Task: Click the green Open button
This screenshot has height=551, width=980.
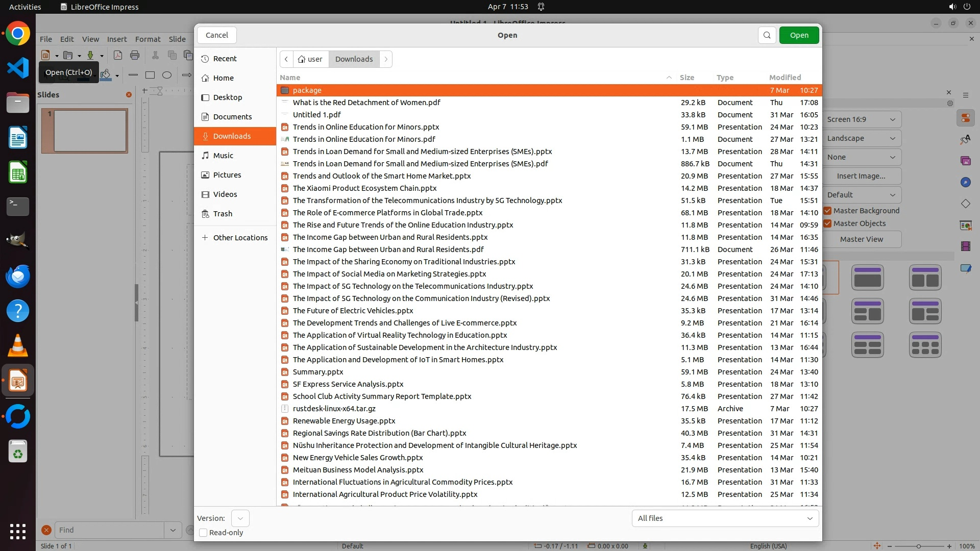Action: pyautogui.click(x=799, y=35)
